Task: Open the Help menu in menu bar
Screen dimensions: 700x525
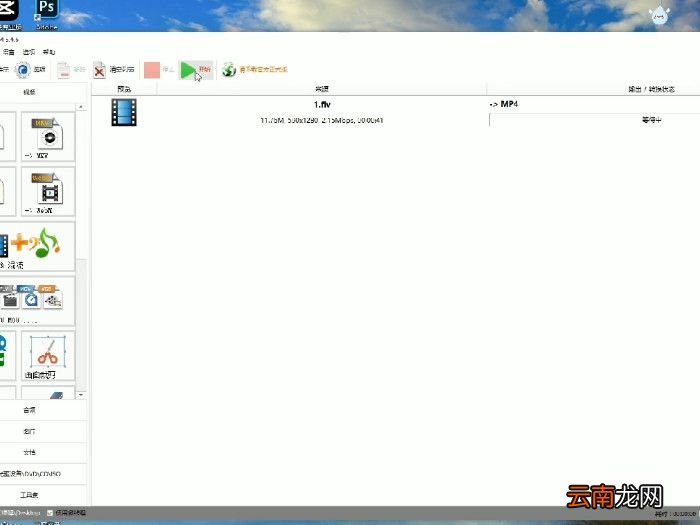Action: point(49,51)
